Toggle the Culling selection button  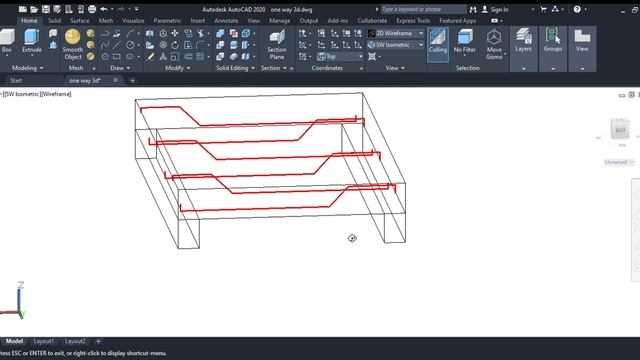point(438,44)
